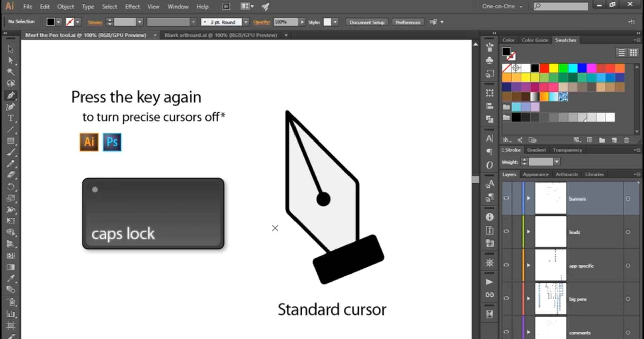Image resolution: width=644 pixels, height=339 pixels.
Task: Select the Eyedropper tool
Action: (x=11, y=278)
